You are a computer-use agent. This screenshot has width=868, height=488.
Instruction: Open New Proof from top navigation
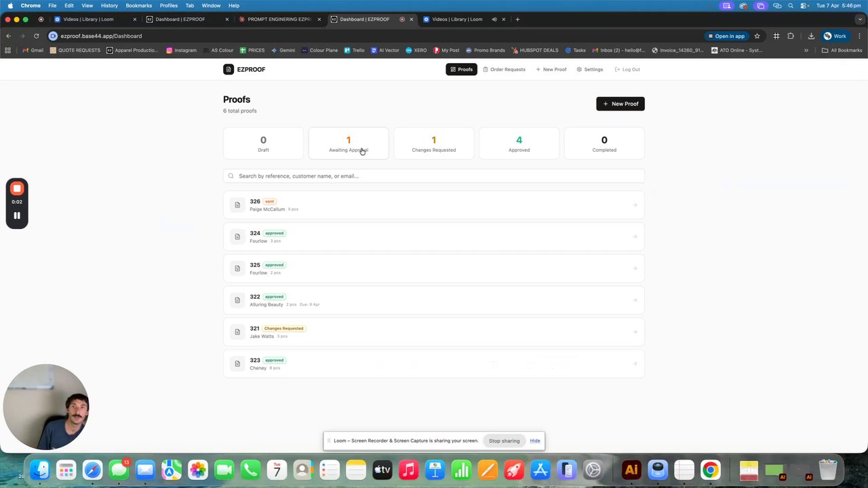551,69
